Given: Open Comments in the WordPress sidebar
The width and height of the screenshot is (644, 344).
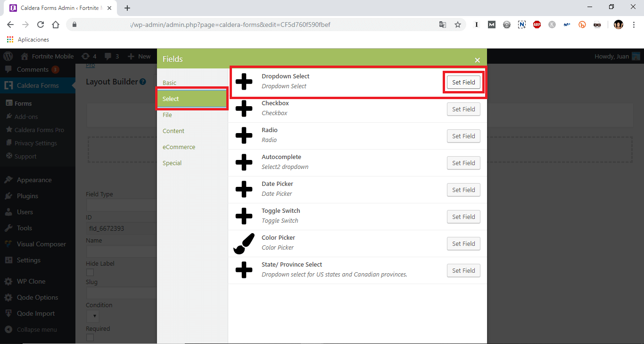Looking at the screenshot, I should click(x=38, y=69).
